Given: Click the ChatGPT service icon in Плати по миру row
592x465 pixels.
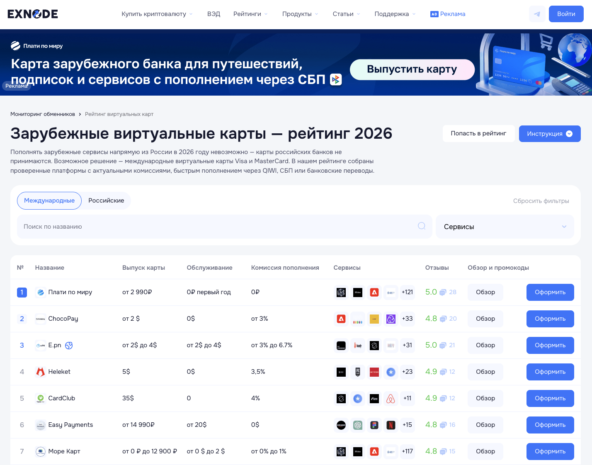Looking at the screenshot, I should (341, 292).
